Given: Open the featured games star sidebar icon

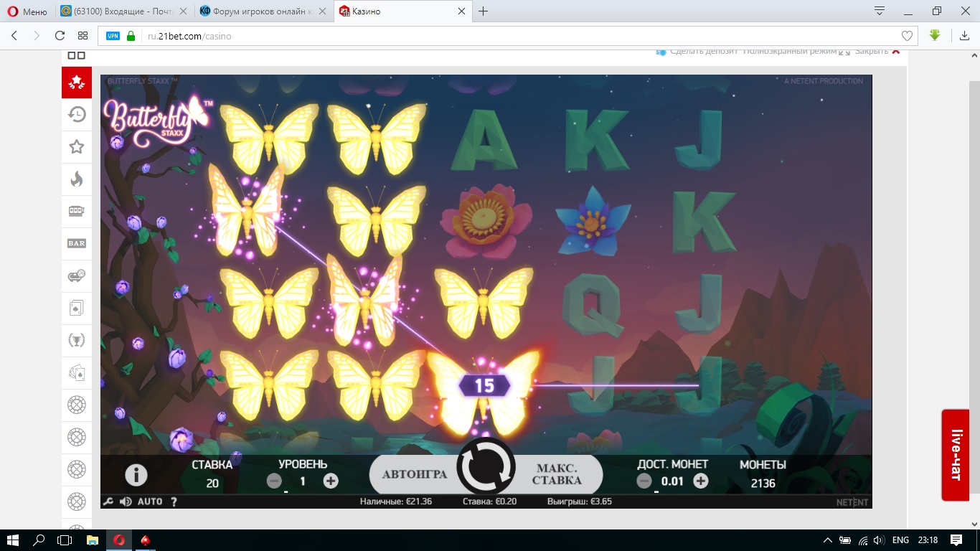Looking at the screenshot, I should click(x=77, y=83).
